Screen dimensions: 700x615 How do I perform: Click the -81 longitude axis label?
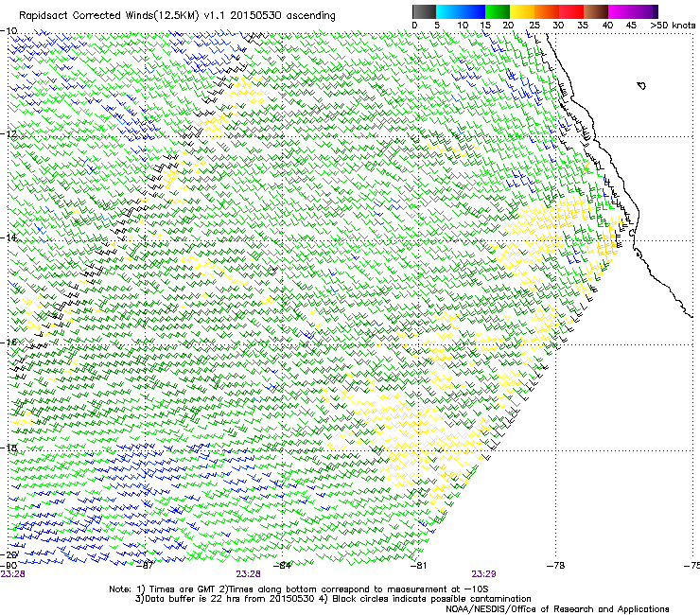(418, 566)
